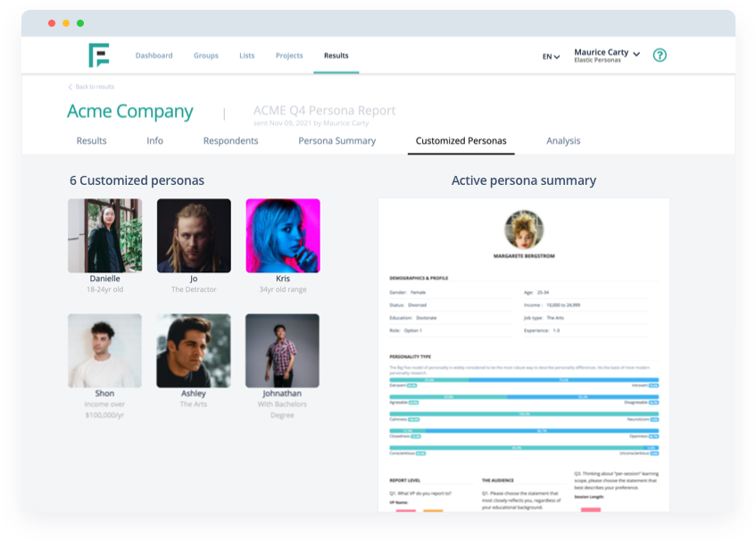This screenshot has width=756, height=542.
Task: Open Projects in the top navigation
Action: point(289,55)
